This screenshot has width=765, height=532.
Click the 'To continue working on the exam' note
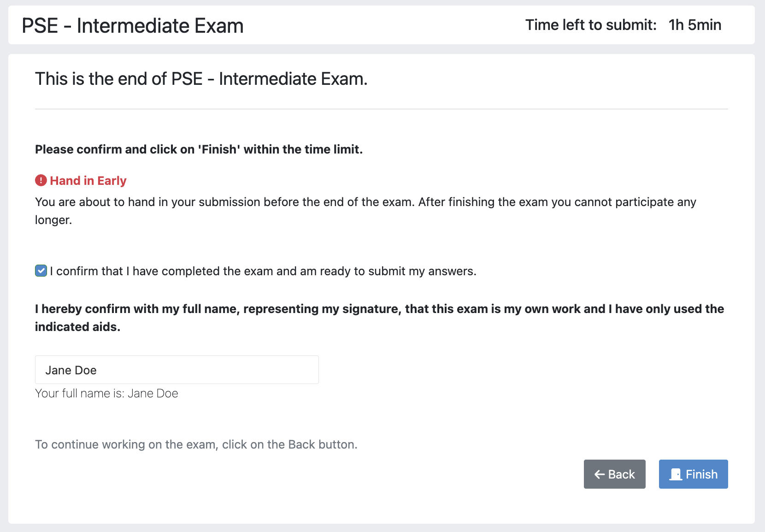point(196,444)
